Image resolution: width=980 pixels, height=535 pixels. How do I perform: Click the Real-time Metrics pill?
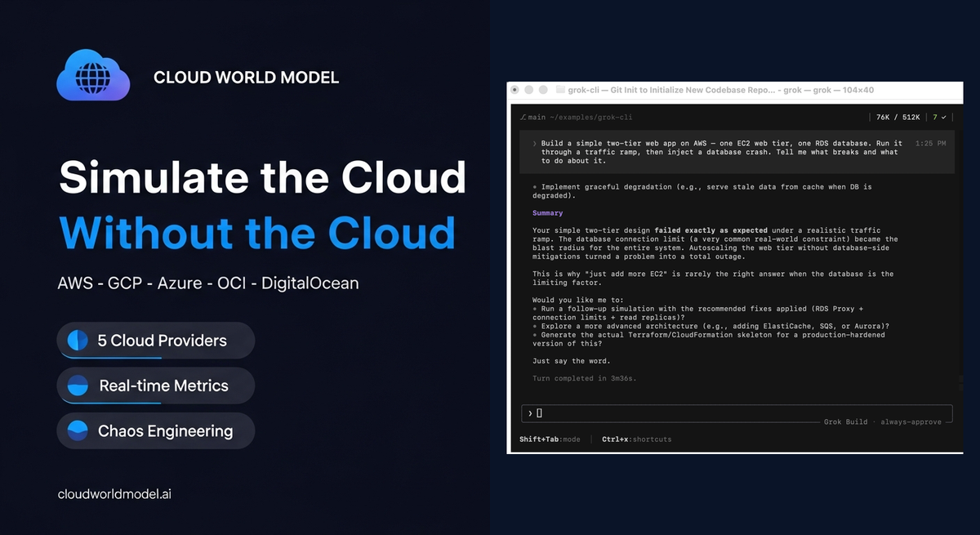155,386
